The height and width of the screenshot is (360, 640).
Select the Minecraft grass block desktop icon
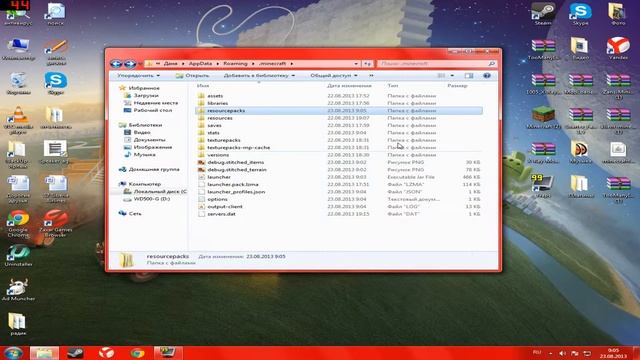543,118
